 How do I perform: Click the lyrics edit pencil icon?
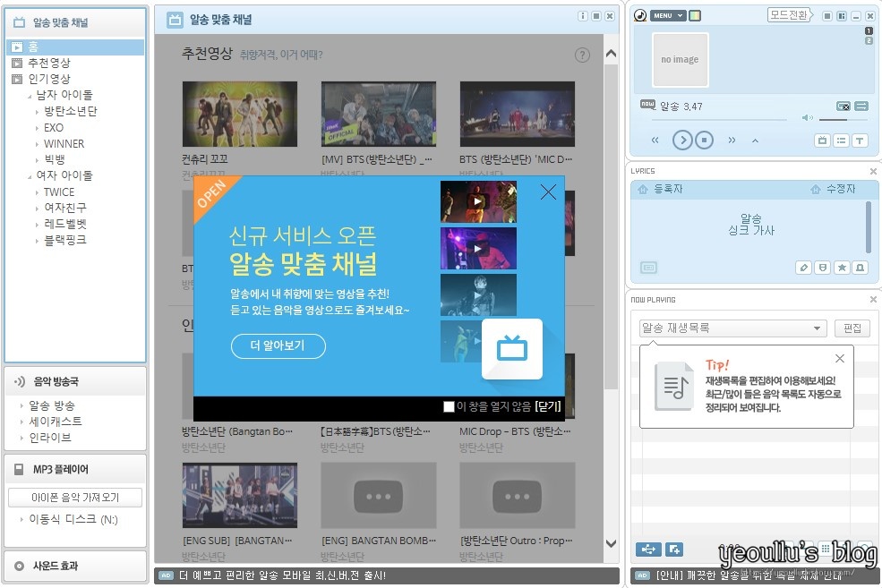[804, 268]
